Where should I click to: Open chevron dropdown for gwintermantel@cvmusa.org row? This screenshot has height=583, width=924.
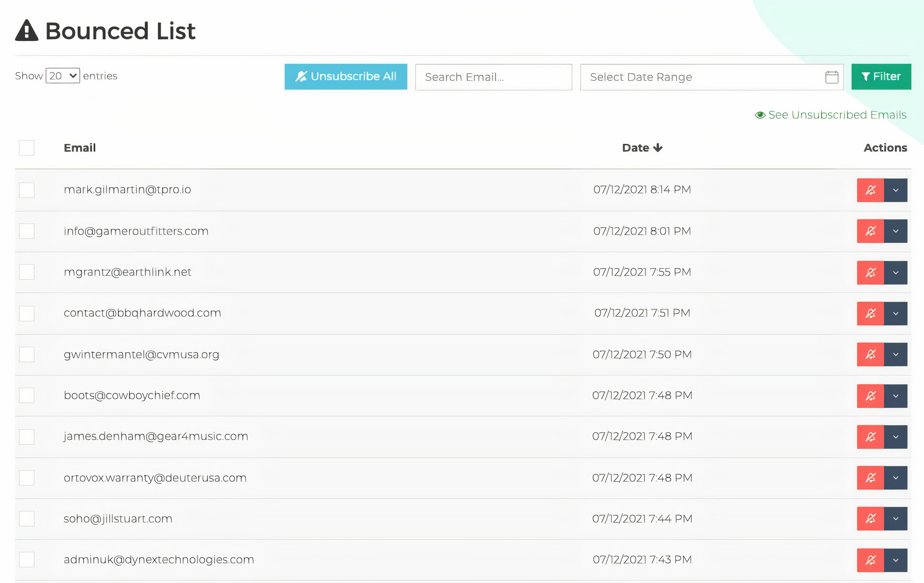896,354
